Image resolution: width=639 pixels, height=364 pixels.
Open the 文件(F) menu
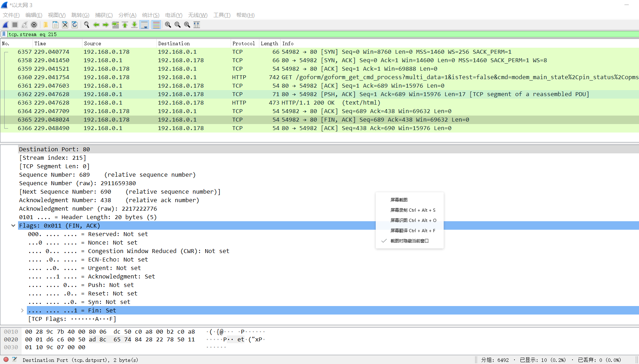(11, 15)
